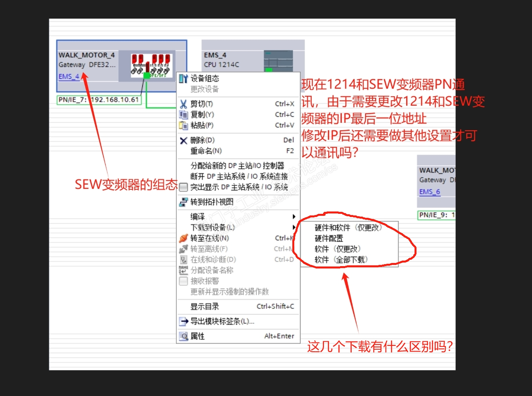Click the EMS_4 station name text

tap(215, 55)
